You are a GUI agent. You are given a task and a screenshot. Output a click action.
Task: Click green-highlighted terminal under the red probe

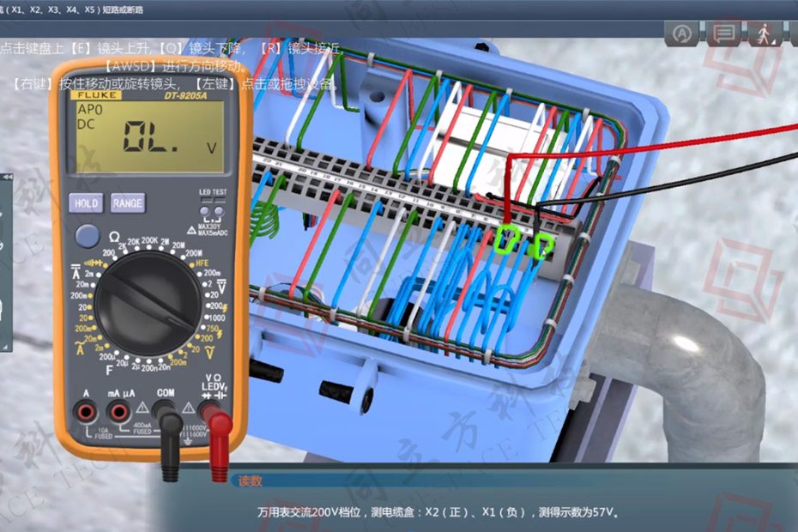tap(507, 239)
